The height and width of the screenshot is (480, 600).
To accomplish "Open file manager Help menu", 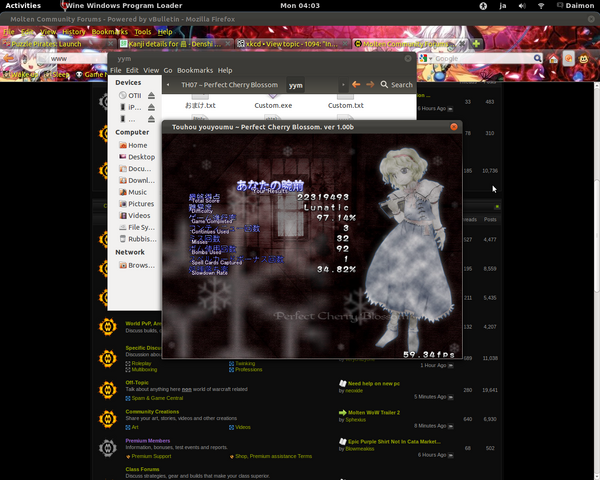I will [x=225, y=70].
